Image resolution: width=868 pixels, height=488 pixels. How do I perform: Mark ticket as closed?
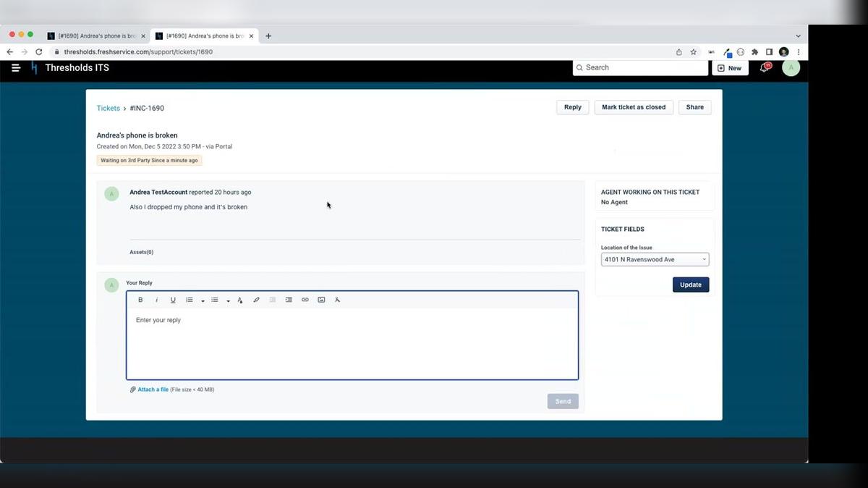click(634, 107)
